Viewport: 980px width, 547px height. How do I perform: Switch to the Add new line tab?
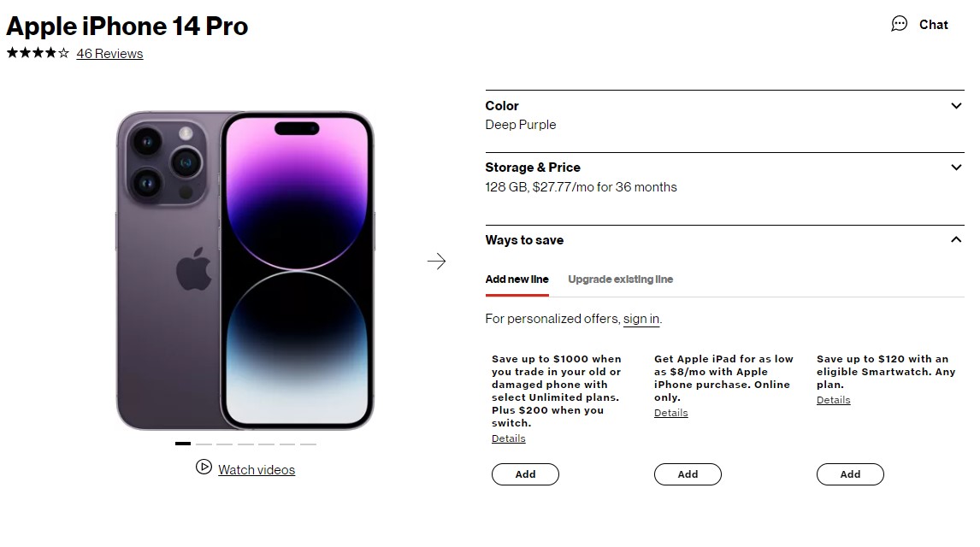(517, 279)
